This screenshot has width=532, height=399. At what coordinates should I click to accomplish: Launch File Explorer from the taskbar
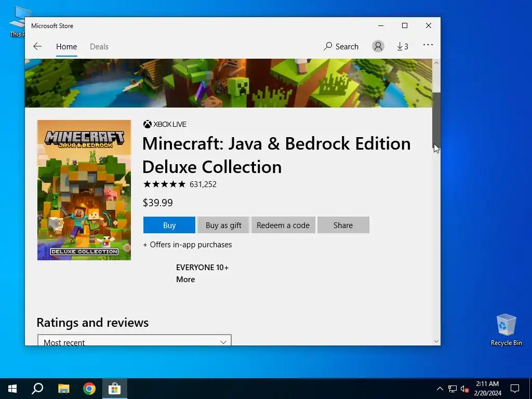point(63,389)
